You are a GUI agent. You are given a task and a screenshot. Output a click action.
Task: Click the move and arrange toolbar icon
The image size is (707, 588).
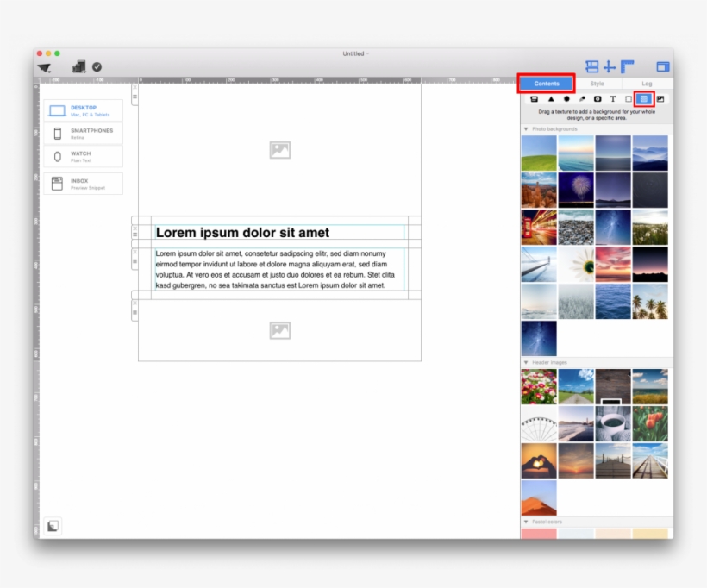610,66
